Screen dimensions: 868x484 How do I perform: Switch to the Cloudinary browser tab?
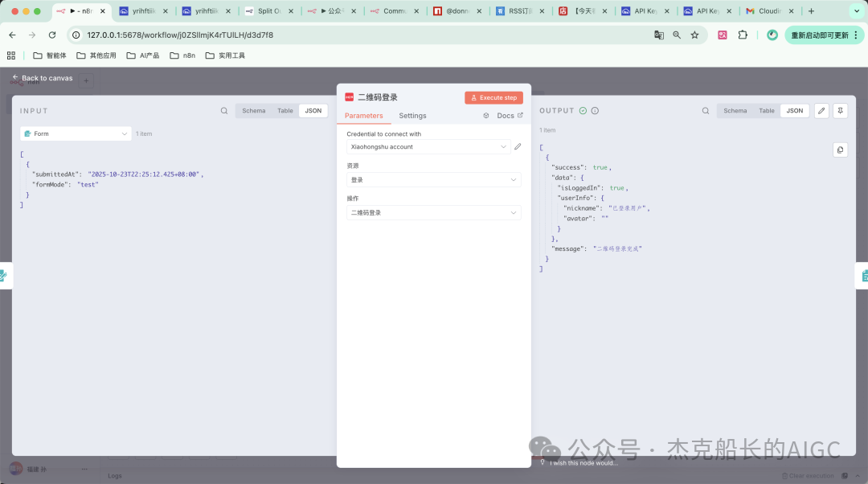[x=769, y=11]
